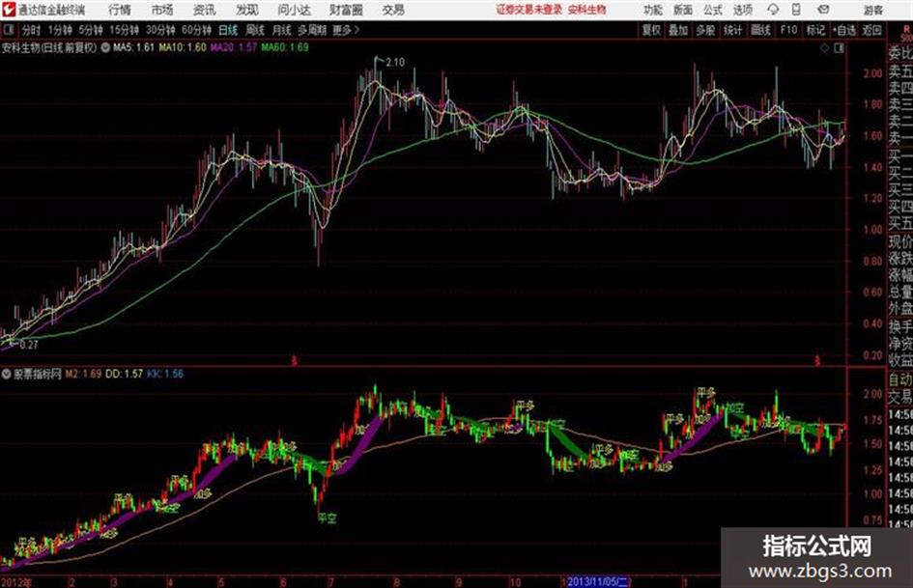Open the 公式 menu
Image resolution: width=913 pixels, height=588 pixels.
713,10
